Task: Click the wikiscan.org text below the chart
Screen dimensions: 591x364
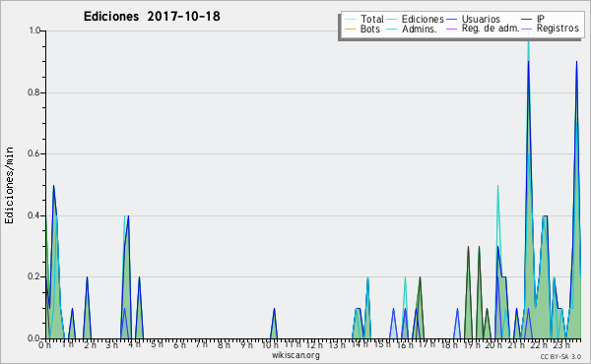Action: tap(295, 355)
